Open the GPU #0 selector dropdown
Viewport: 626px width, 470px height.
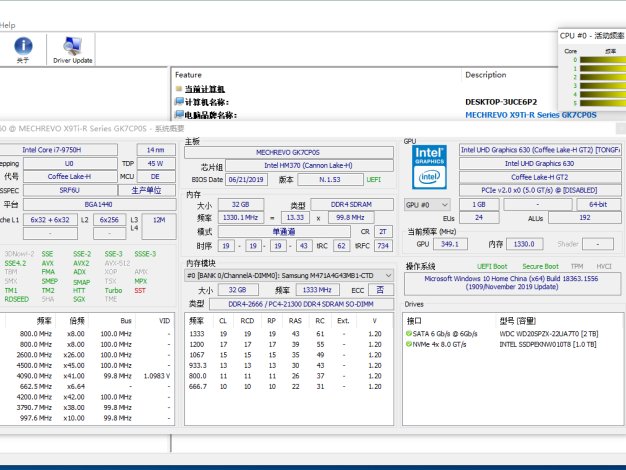(x=427, y=205)
